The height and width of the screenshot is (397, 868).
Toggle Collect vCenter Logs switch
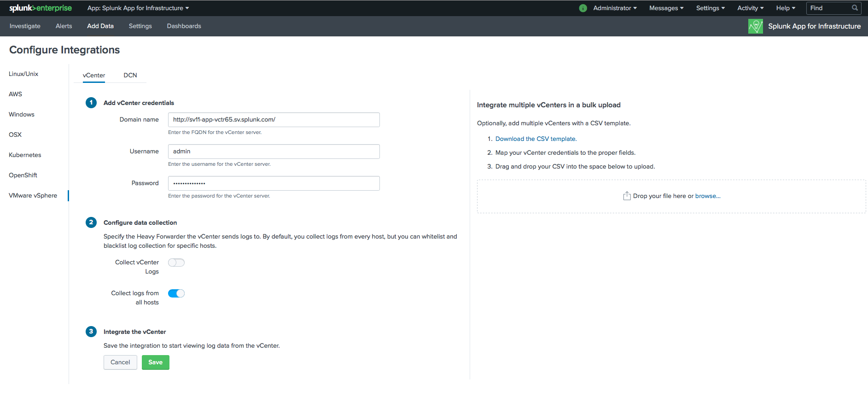pyautogui.click(x=176, y=263)
